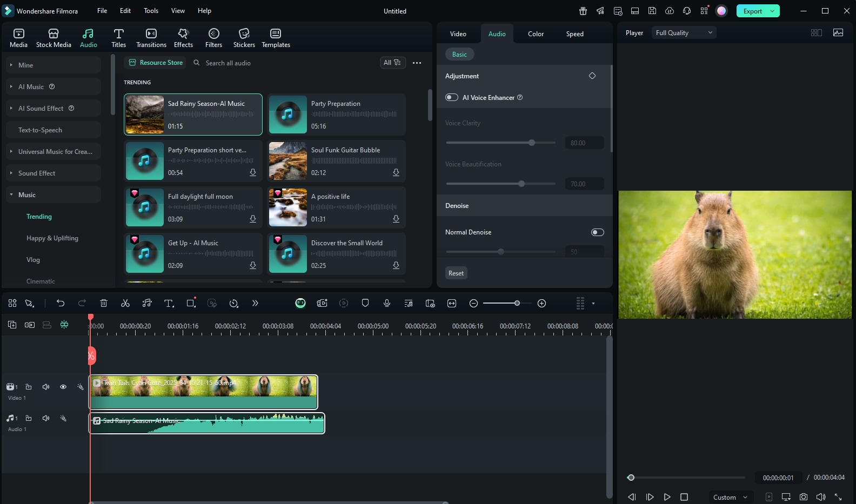Click the voiceover microphone icon
The image size is (856, 504).
click(x=387, y=304)
